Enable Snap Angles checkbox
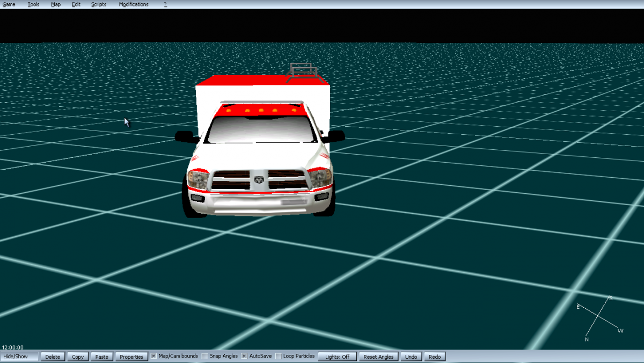Viewport: 644px width, 363px height. [205, 356]
